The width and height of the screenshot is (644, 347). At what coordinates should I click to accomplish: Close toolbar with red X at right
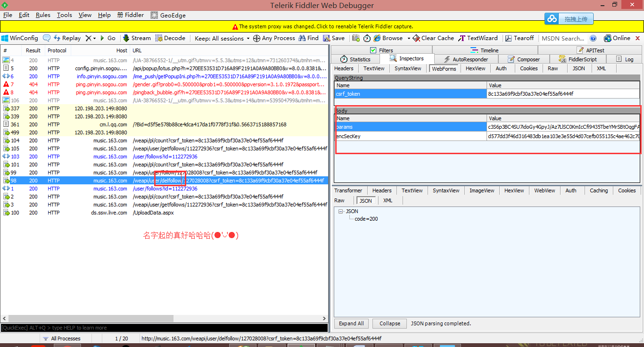tap(637, 38)
